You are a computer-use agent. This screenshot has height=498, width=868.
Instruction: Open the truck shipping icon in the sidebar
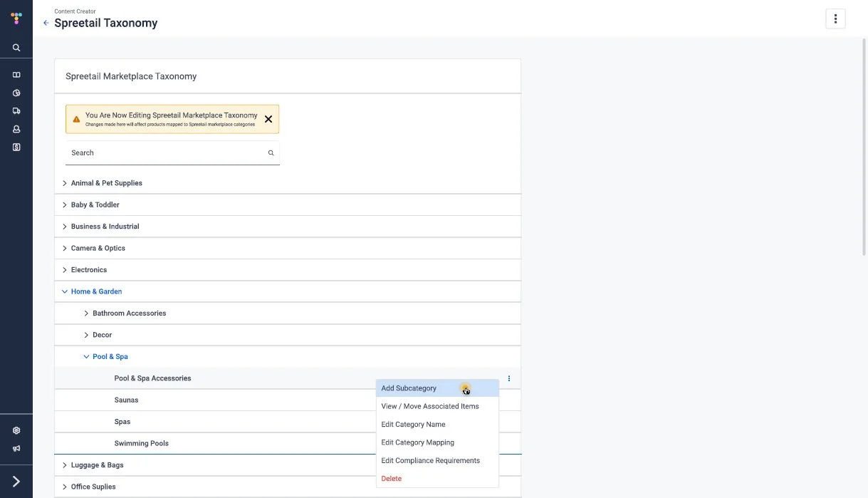(16, 111)
